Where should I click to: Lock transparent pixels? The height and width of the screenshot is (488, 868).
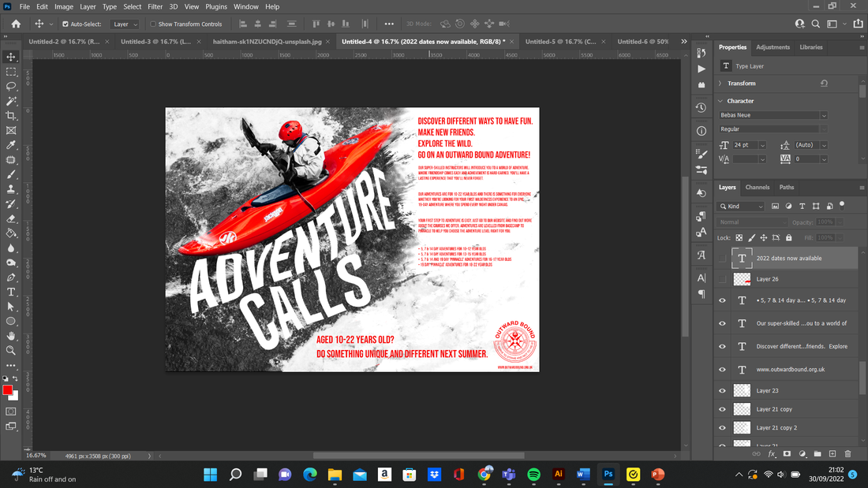point(739,238)
